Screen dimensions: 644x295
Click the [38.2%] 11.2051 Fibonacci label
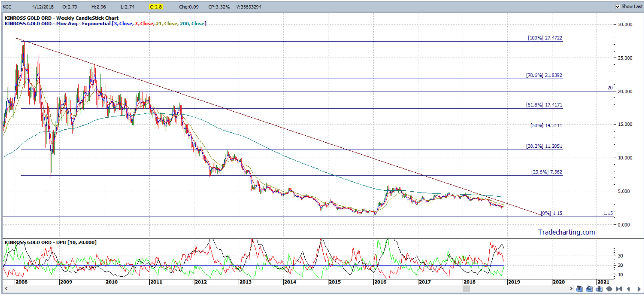tap(544, 146)
